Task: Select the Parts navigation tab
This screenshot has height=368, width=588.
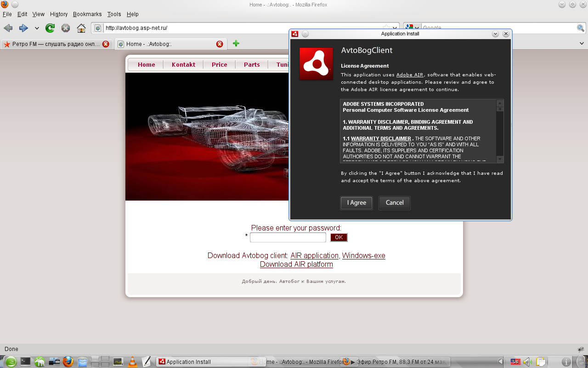Action: pyautogui.click(x=252, y=65)
